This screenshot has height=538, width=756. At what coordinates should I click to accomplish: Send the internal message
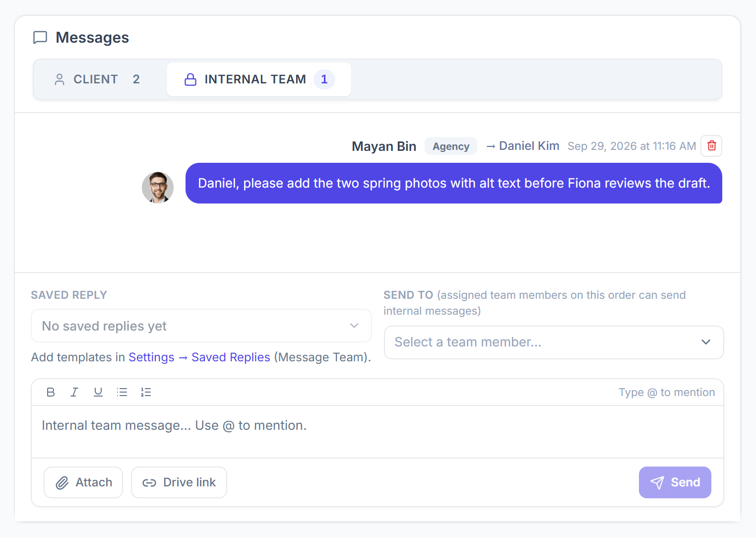tap(675, 482)
